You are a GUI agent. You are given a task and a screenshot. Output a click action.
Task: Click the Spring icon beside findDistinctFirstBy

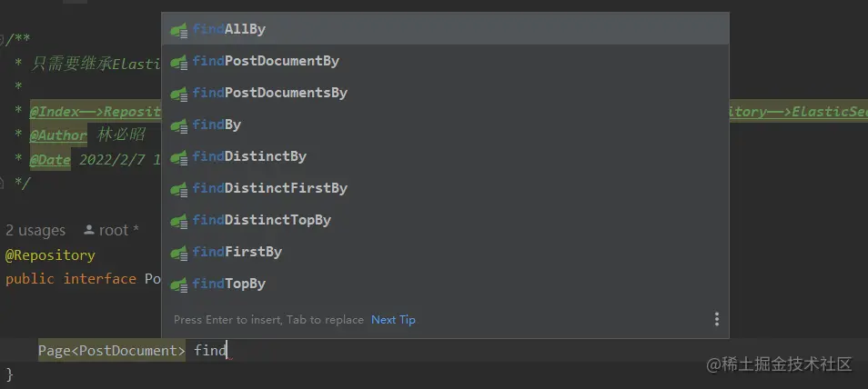coord(179,190)
